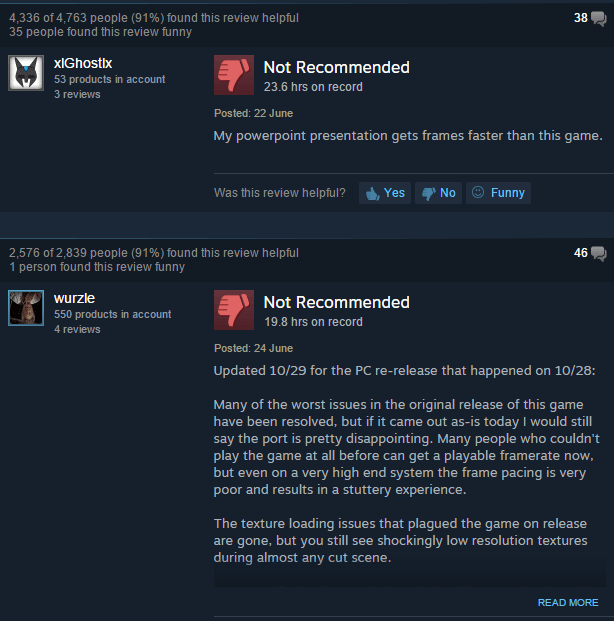Click thumbs-down icon on wurzle's review
Image resolution: width=614 pixels, height=621 pixels.
234,310
